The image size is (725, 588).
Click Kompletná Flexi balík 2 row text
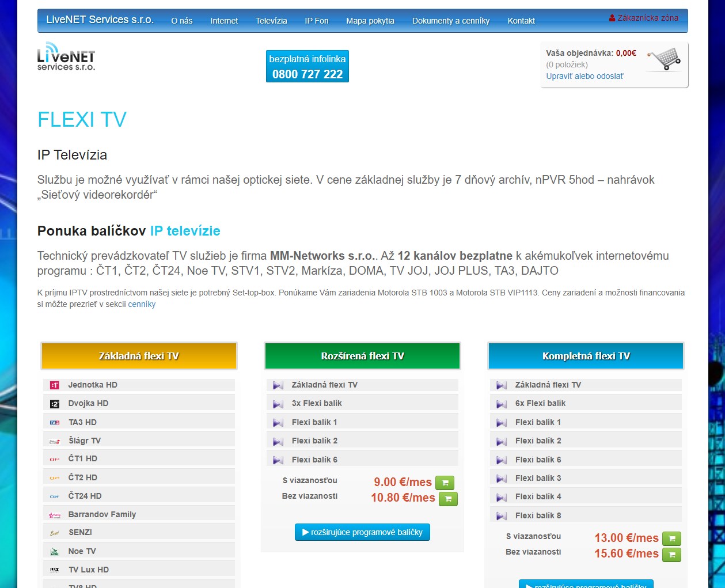pos(538,441)
